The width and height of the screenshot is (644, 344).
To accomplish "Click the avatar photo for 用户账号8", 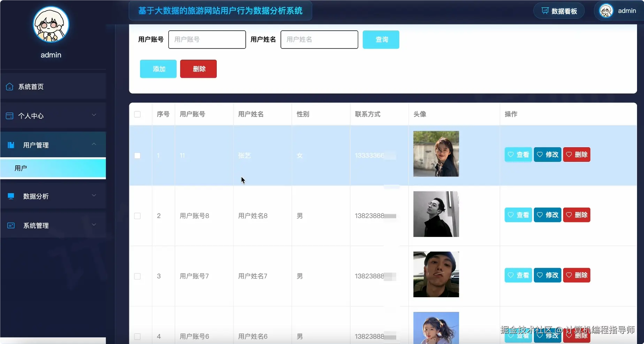I will pos(436,214).
